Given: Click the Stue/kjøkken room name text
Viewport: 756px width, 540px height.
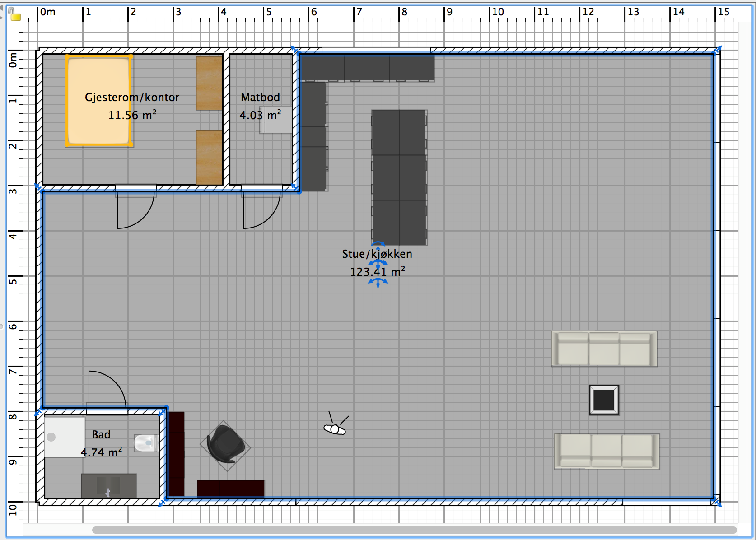Looking at the screenshot, I should point(377,254).
